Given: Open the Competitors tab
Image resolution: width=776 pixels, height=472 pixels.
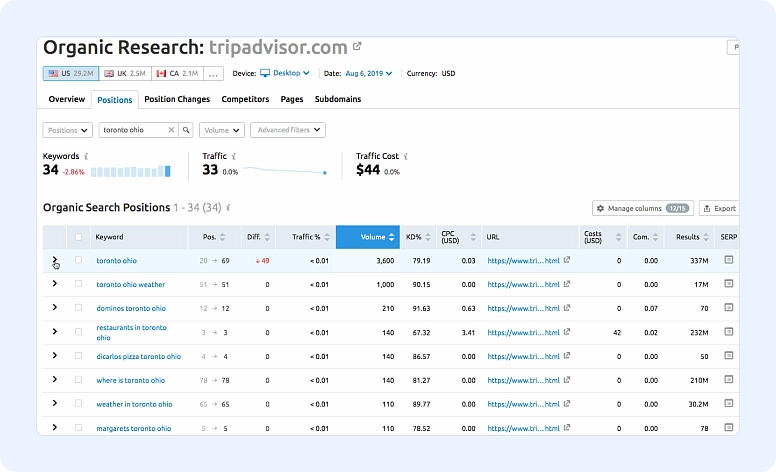Looking at the screenshot, I should [x=245, y=99].
